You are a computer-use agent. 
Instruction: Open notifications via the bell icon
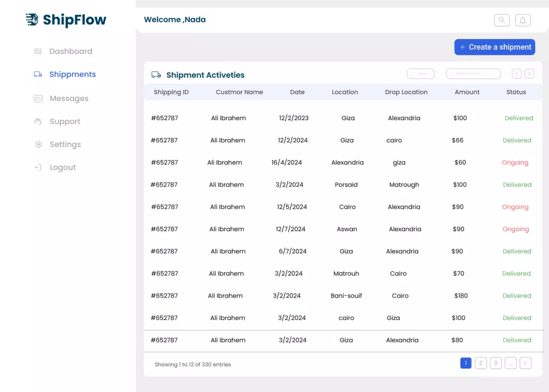(x=523, y=20)
